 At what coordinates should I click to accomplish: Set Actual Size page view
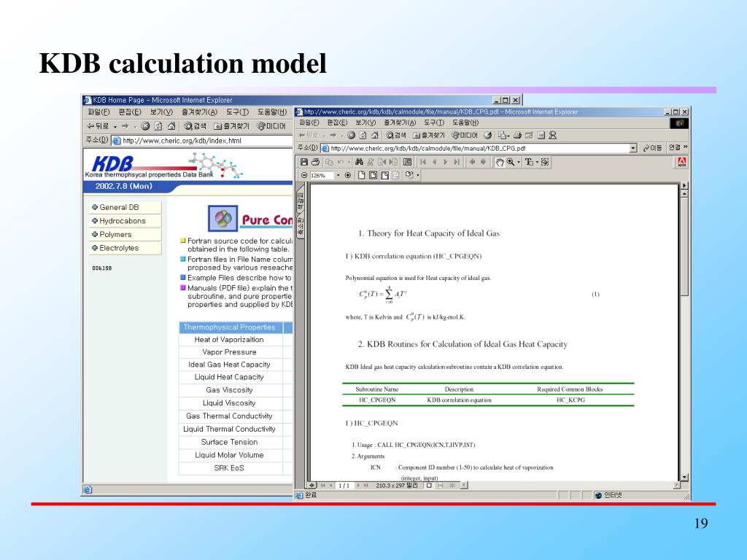click(x=362, y=175)
